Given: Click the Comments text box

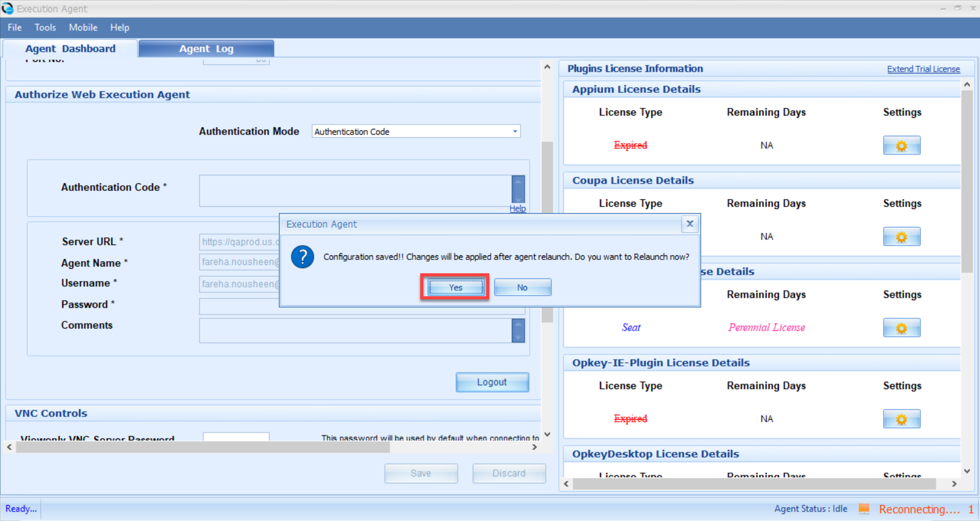Looking at the screenshot, I should [x=355, y=330].
